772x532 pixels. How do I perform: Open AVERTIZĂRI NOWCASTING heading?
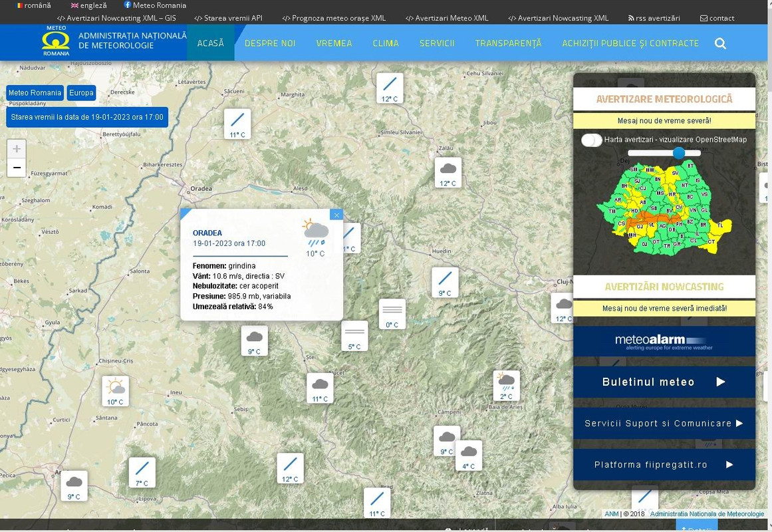click(664, 287)
